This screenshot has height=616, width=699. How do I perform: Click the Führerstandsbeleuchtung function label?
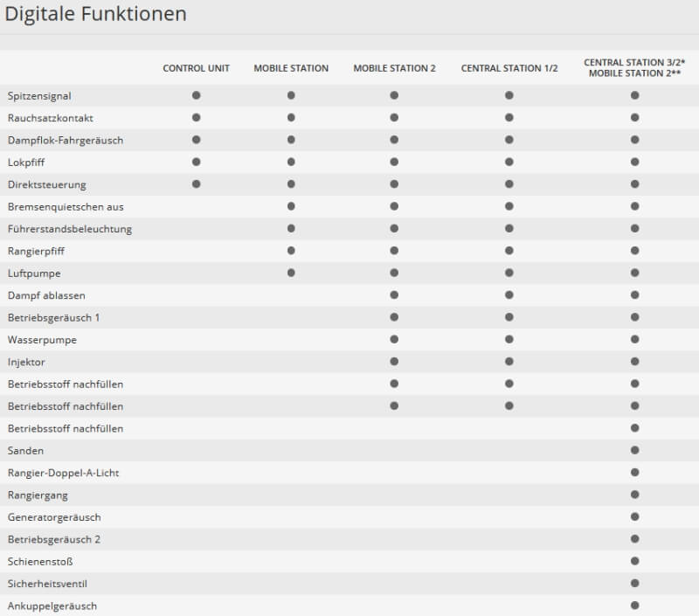pyautogui.click(x=70, y=229)
